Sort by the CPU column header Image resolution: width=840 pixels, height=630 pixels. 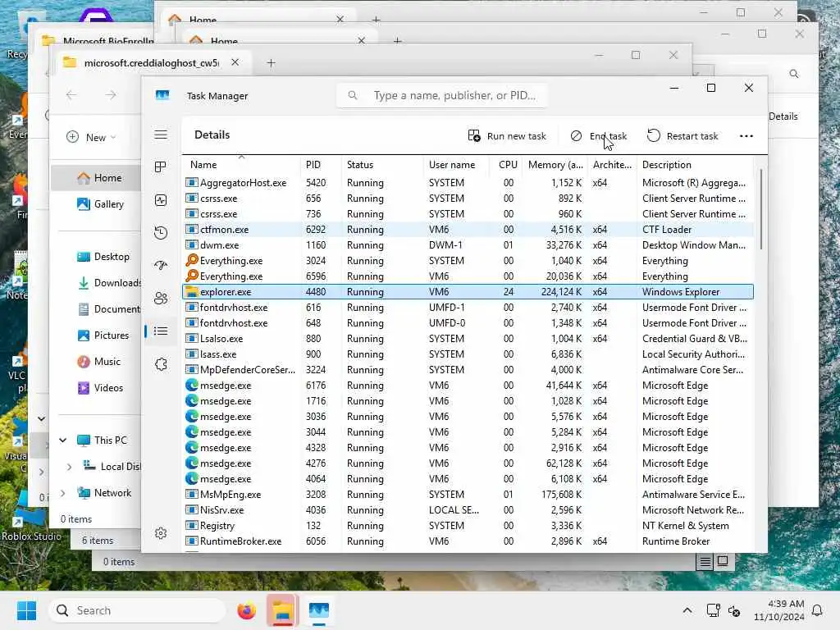point(507,164)
